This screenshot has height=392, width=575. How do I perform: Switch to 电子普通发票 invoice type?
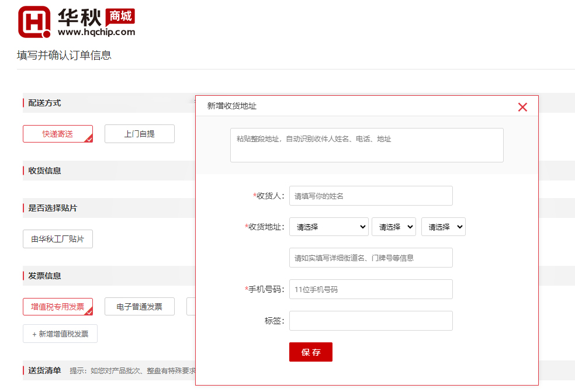[x=139, y=307]
